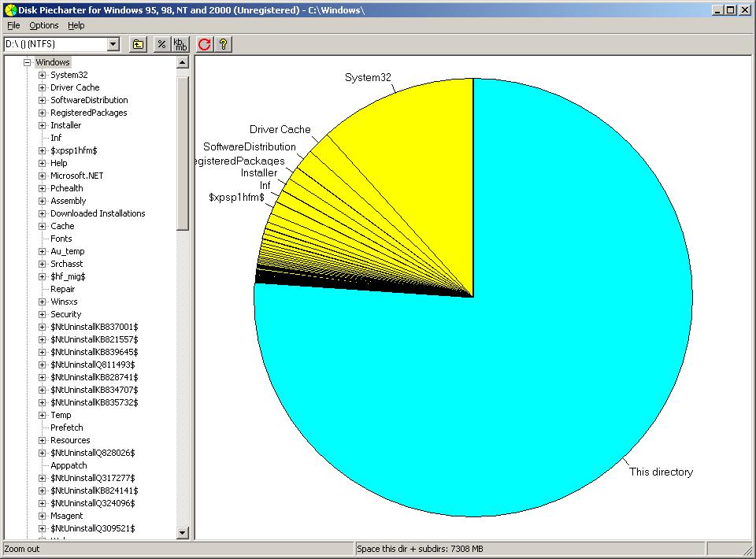Toggle the kb/mb size display button

tap(180, 44)
